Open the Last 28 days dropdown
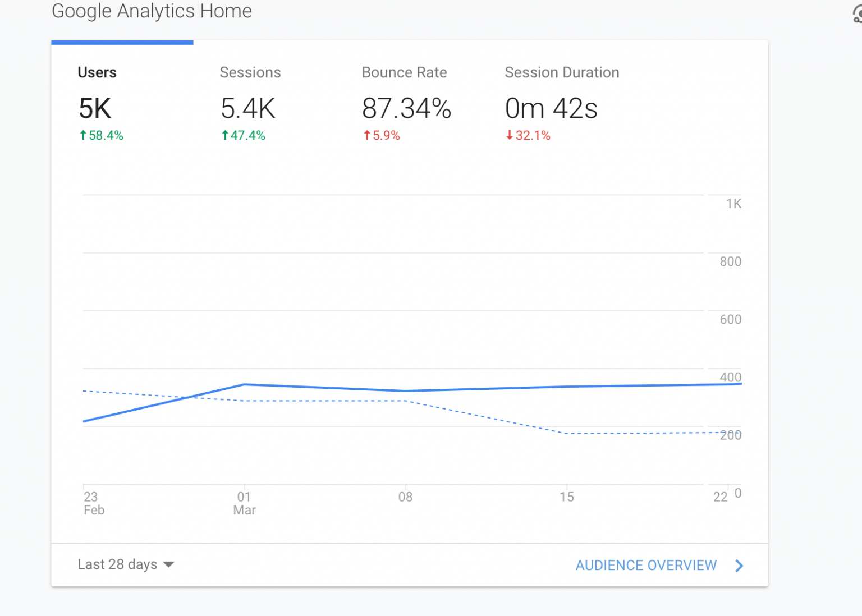This screenshot has height=616, width=862. click(126, 564)
